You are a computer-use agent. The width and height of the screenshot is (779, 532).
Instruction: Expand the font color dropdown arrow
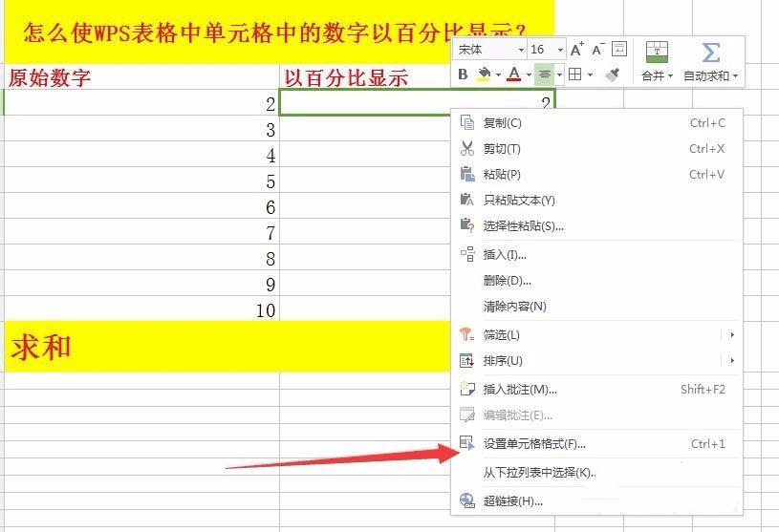(529, 74)
